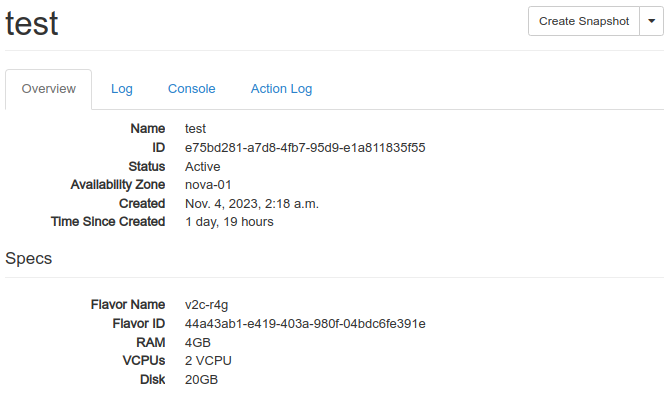Select the Overview tab

(49, 89)
